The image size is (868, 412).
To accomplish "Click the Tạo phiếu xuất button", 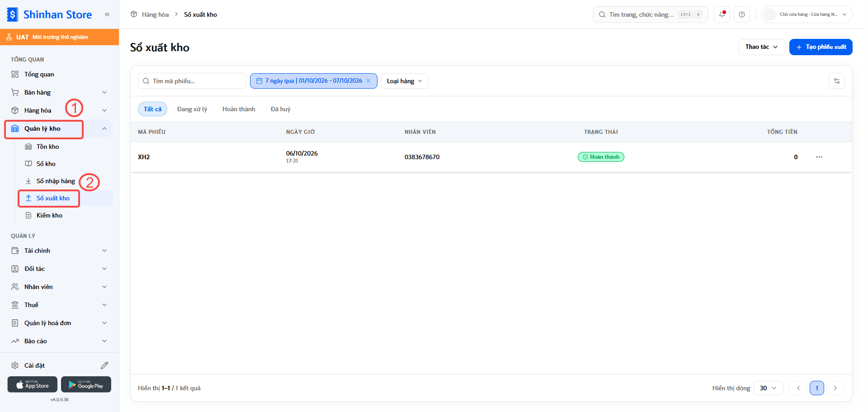I will (821, 47).
